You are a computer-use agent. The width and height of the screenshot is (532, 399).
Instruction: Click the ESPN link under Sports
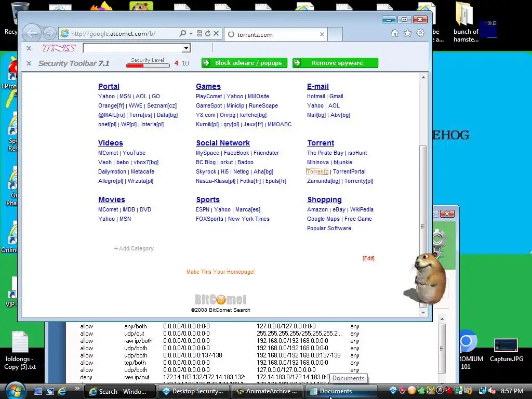tap(203, 210)
